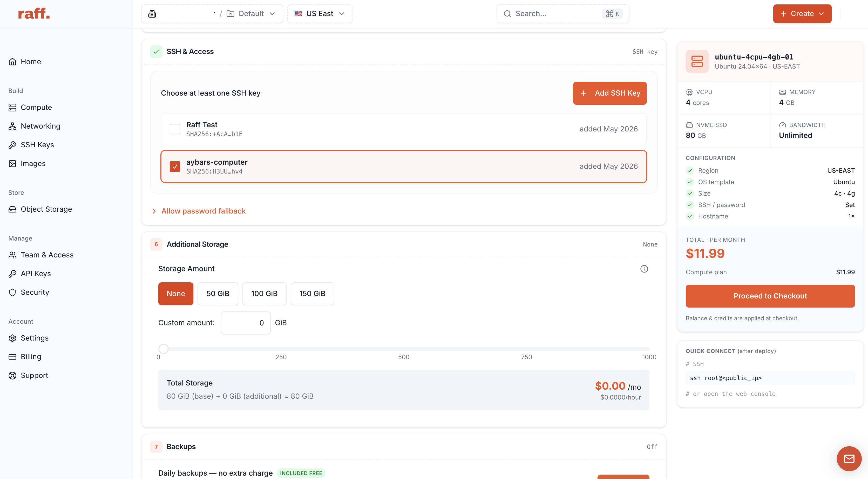Image resolution: width=868 pixels, height=479 pixels.
Task: Click the $0.00 /mo storage price
Action: tap(618, 386)
